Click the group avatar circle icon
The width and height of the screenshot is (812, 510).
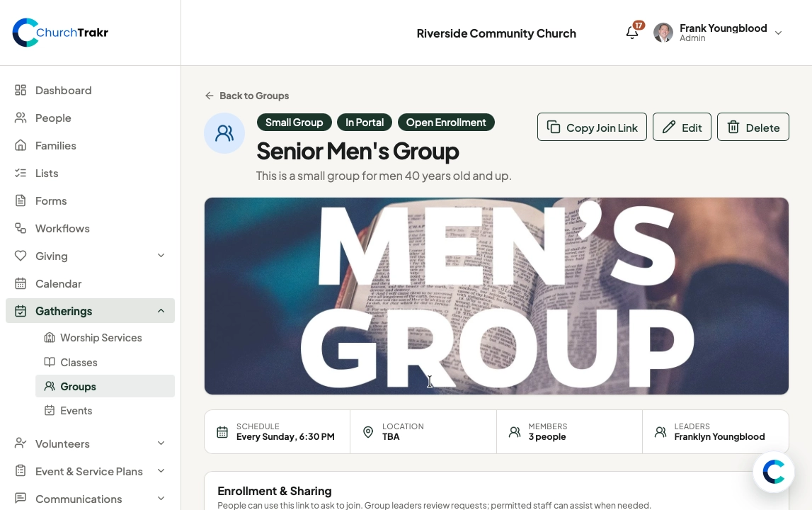[x=224, y=133]
